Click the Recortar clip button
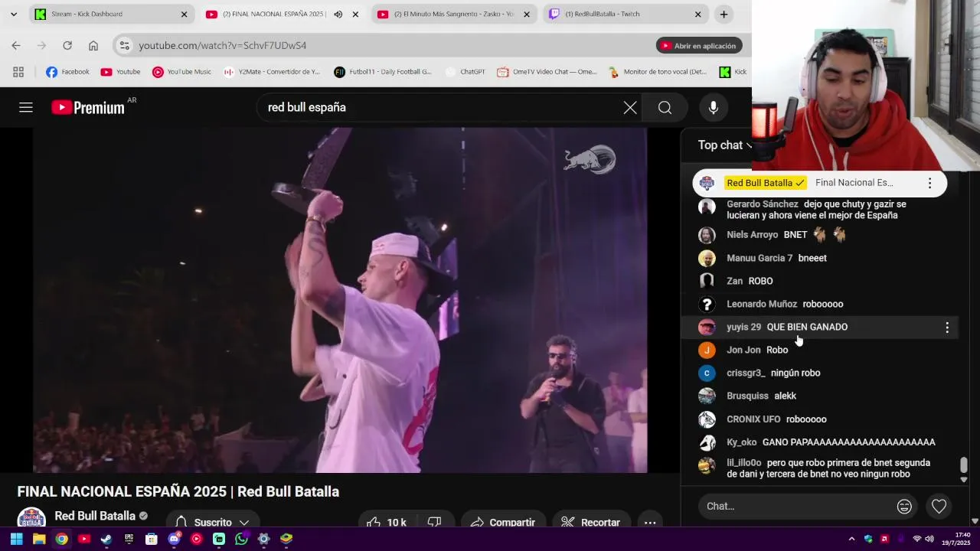This screenshot has height=551, width=980. click(x=590, y=523)
